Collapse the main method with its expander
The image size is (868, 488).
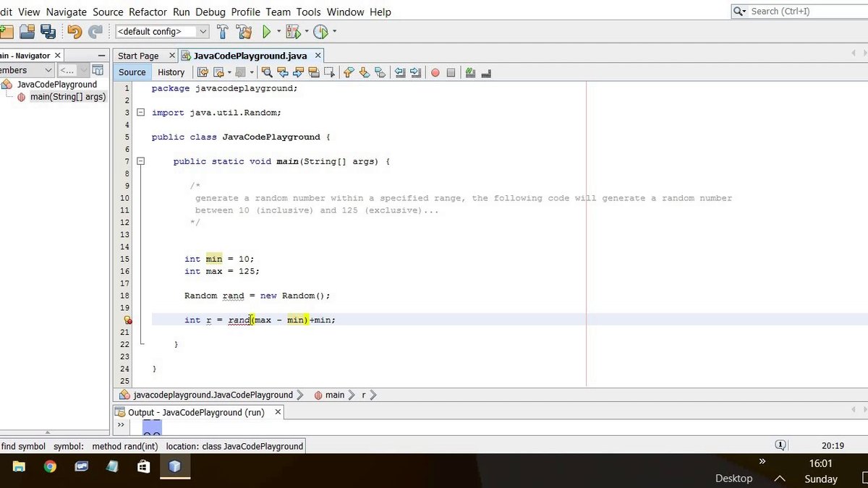pos(141,161)
